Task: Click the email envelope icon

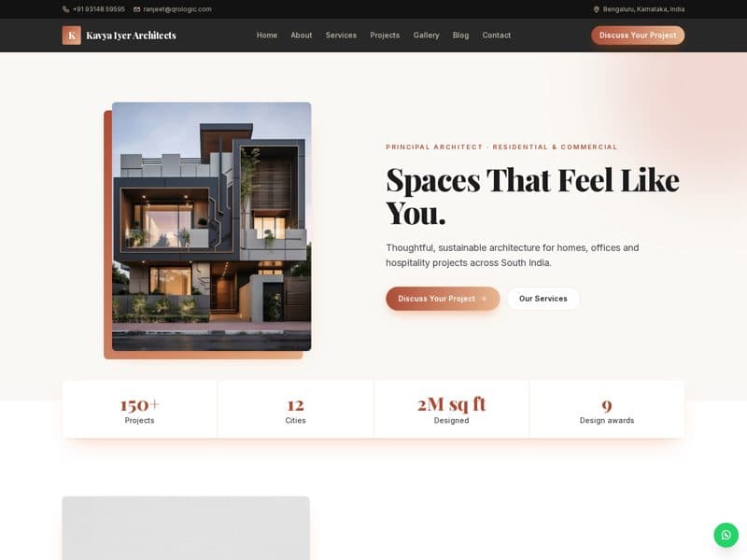Action: pyautogui.click(x=136, y=9)
